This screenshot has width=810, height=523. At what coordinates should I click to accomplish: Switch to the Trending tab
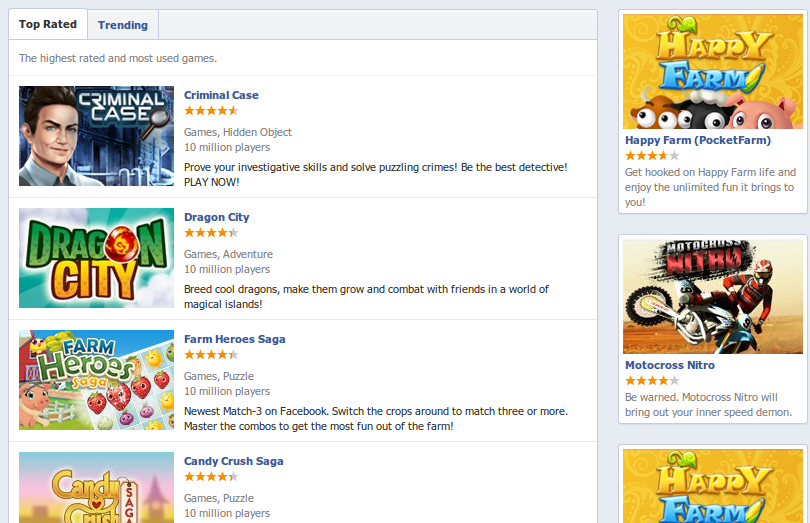pos(123,25)
